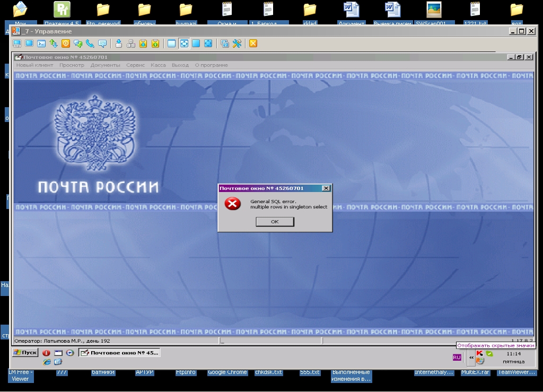Click the _7 - Управление title bar text
Image resolution: width=543 pixels, height=392 pixels.
47,31
